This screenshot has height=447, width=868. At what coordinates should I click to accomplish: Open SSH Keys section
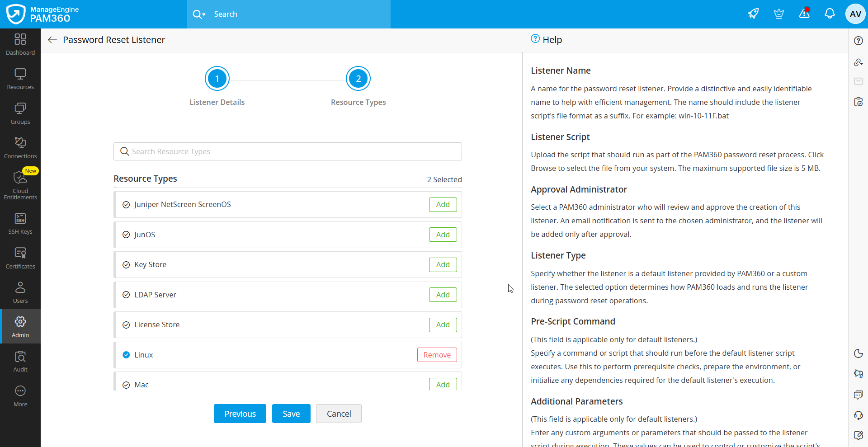[x=20, y=224]
